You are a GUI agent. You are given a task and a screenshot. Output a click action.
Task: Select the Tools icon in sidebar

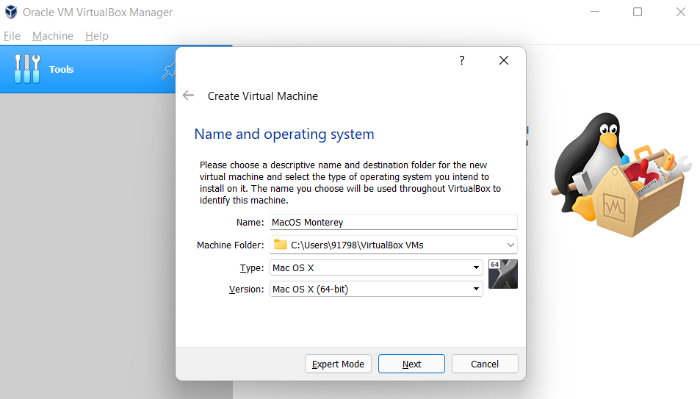27,69
